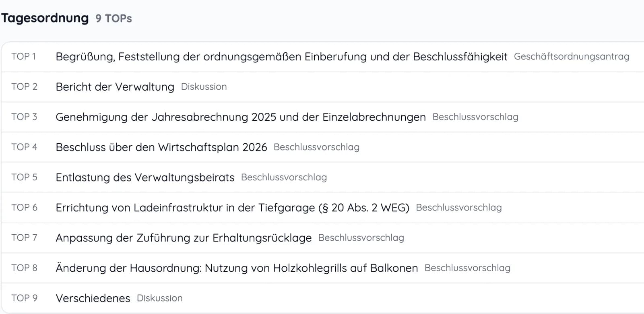The width and height of the screenshot is (644, 314).
Task: Click the '9 TOPs' count label
Action: click(x=114, y=19)
